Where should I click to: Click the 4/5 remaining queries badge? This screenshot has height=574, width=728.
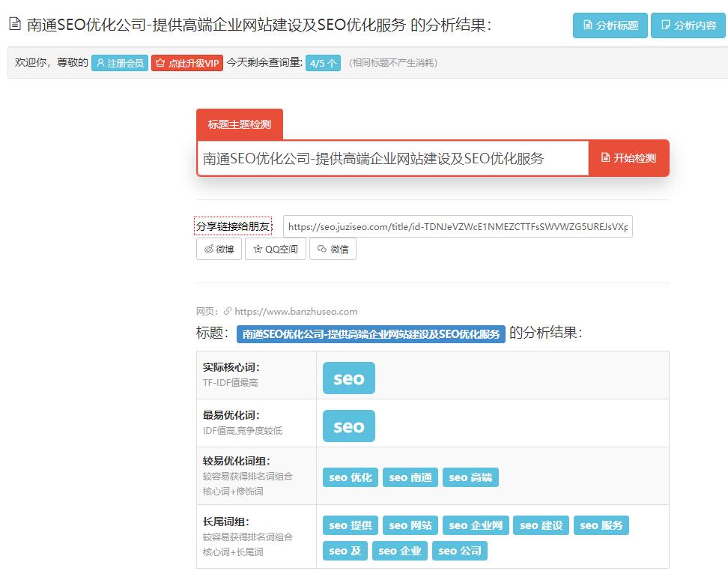click(x=322, y=63)
